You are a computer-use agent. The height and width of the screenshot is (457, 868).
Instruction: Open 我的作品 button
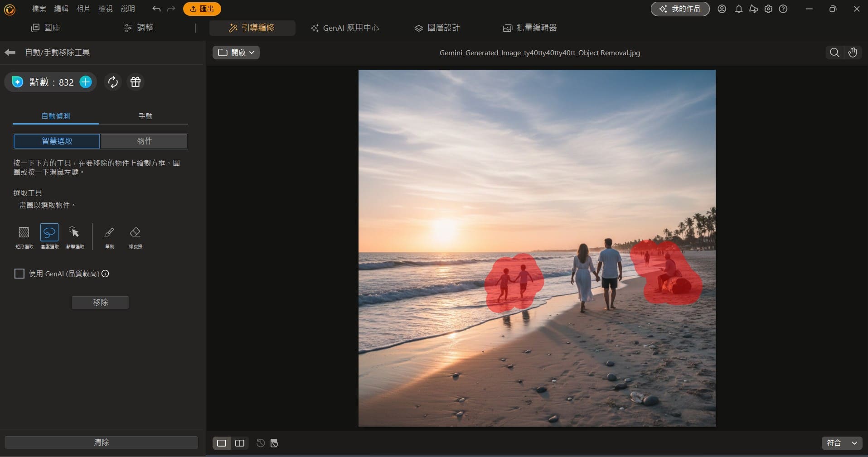click(x=680, y=9)
